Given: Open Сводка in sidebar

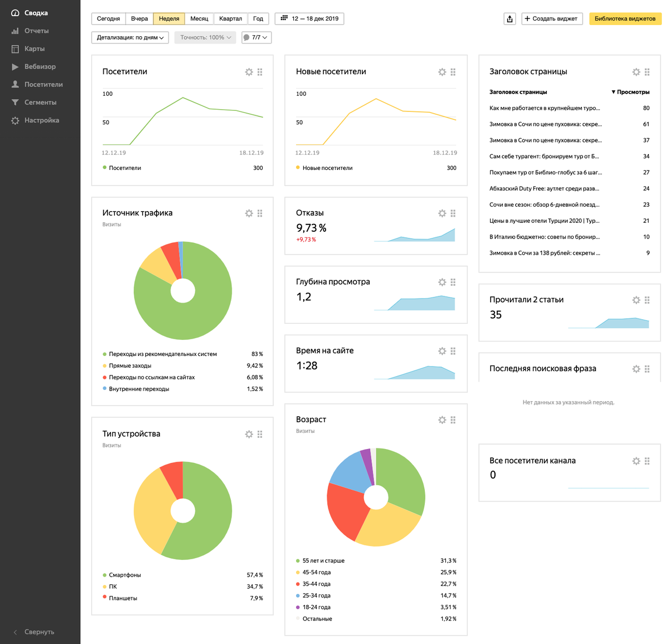Looking at the screenshot, I should pos(30,13).
